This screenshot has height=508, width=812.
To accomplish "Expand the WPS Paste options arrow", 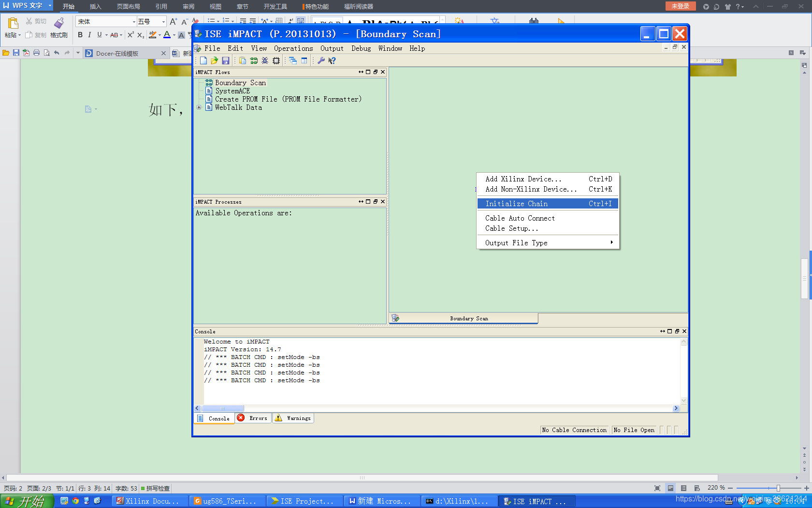I will [19, 35].
